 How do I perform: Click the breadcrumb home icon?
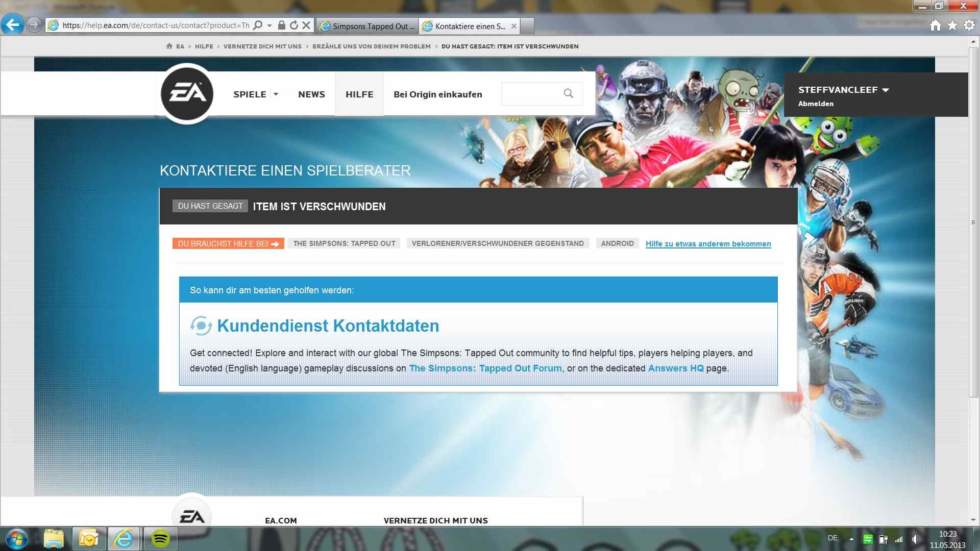point(169,46)
